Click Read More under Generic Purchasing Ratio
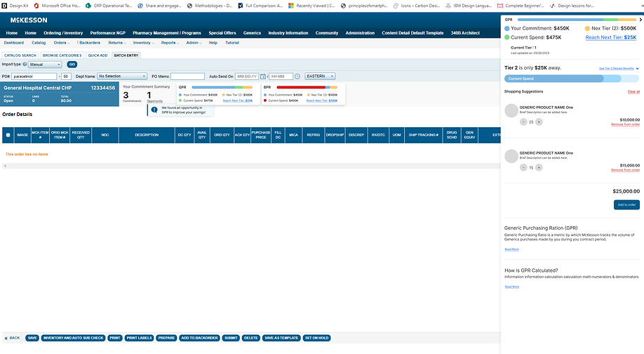Screen dimensions: 644x354 511,249
